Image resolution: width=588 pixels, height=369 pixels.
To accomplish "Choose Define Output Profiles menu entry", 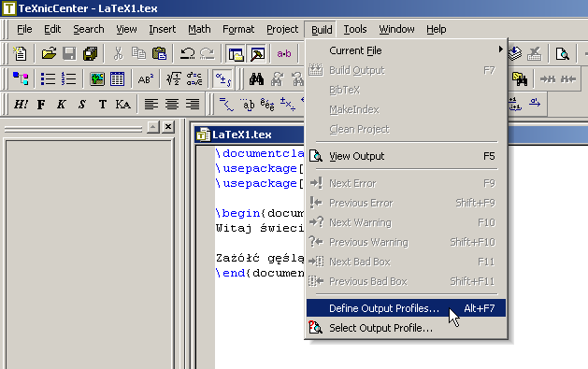I will pos(406,308).
